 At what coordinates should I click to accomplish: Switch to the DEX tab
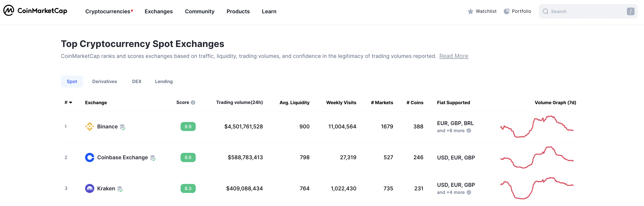pyautogui.click(x=136, y=82)
